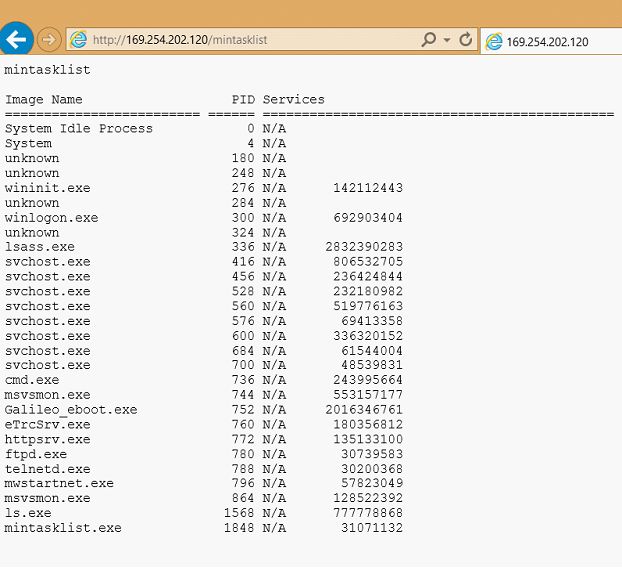
Task: Click value 142112443 in wininit row
Action: (368, 188)
